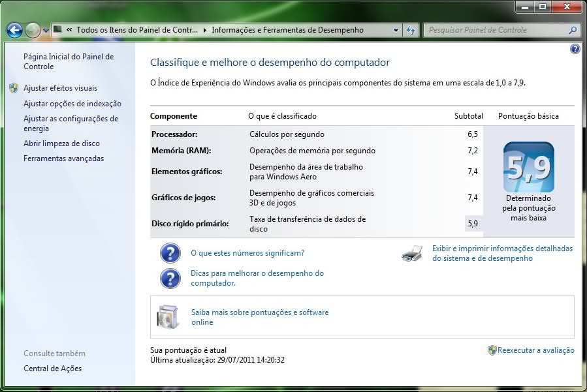Screen dimensions: 587x392
Task: Click the Control Panel icon in address bar
Action: coord(57,29)
